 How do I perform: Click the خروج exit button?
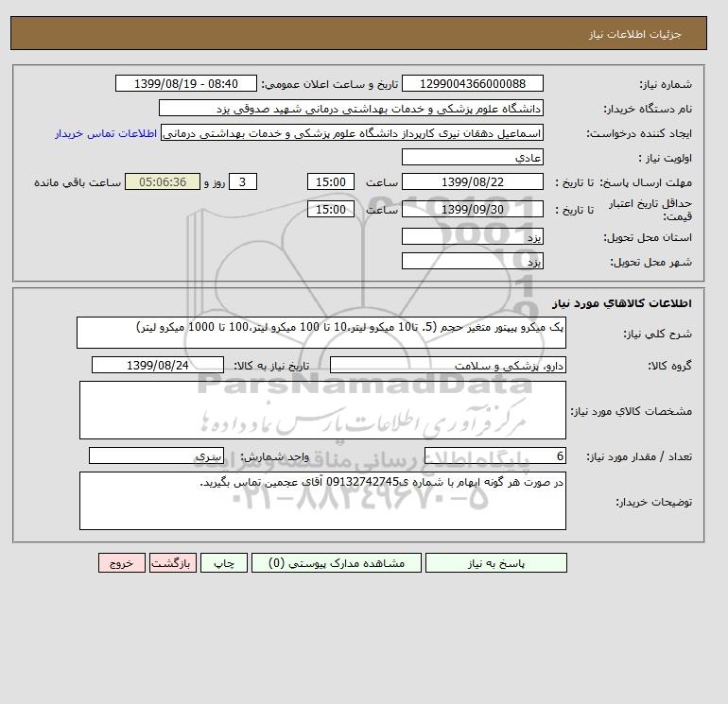(x=122, y=563)
